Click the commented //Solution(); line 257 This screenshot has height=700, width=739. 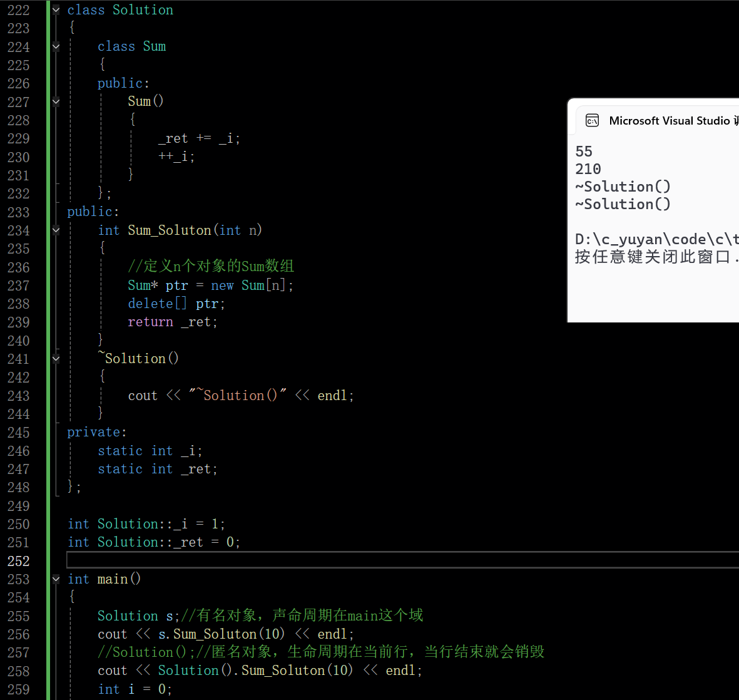click(x=320, y=652)
